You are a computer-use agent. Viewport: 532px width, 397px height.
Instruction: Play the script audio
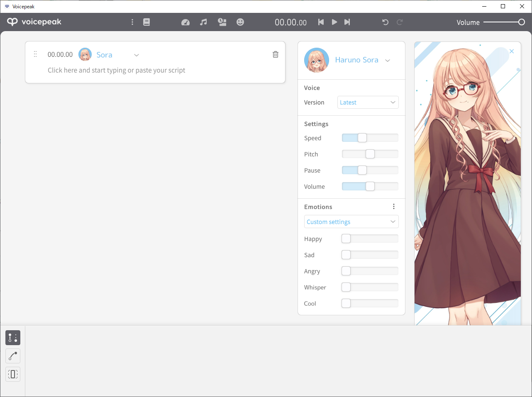tap(334, 22)
